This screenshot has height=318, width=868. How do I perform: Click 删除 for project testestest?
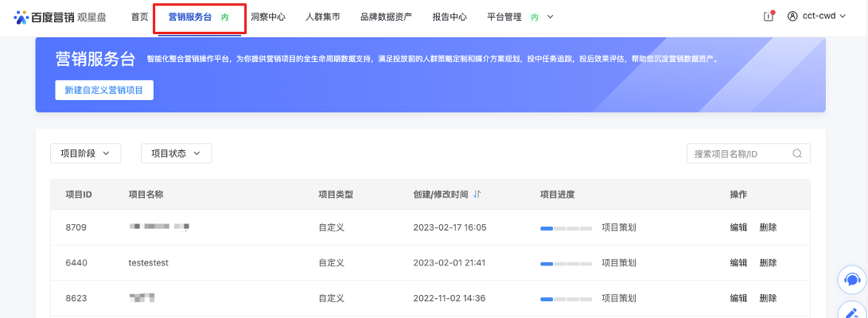point(768,262)
